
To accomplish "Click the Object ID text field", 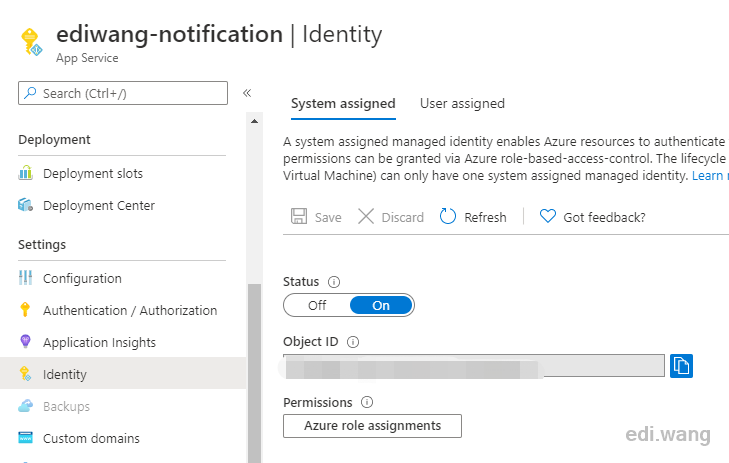I will [474, 366].
